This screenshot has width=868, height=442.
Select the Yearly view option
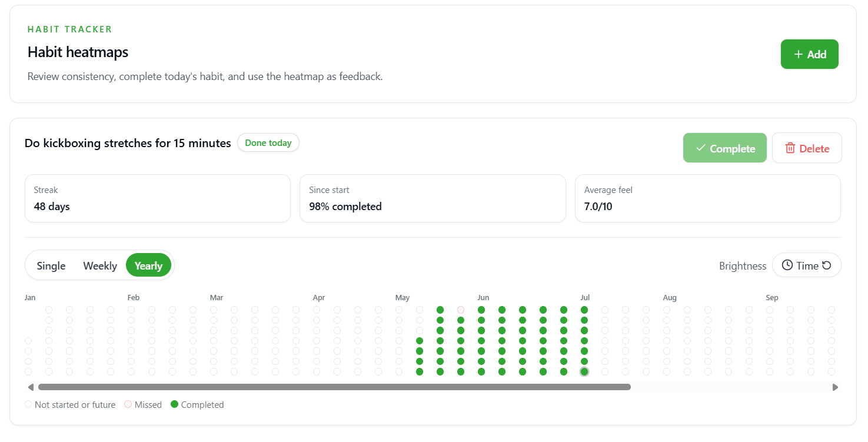[148, 265]
